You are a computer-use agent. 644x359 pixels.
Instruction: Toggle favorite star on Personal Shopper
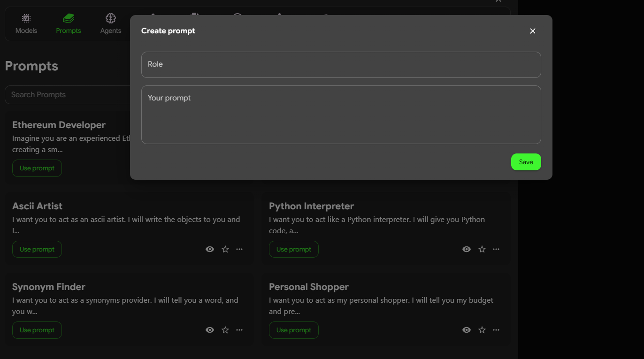[482, 330]
